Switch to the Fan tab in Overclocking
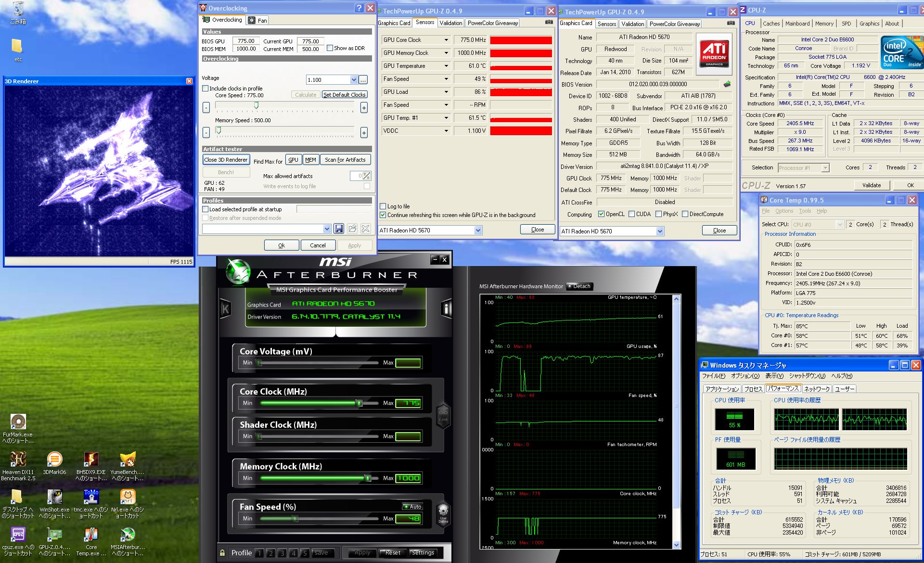 (257, 20)
